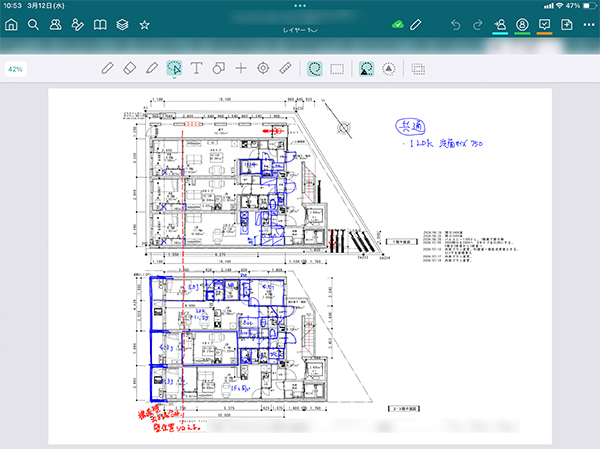Viewport: 600px width, 449px height.
Task: Expand the selection tool options chevron
Action: (174, 79)
